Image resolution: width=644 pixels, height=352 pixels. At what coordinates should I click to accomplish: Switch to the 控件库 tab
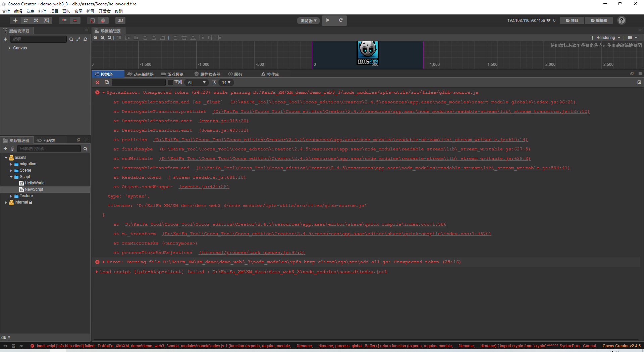coord(270,74)
